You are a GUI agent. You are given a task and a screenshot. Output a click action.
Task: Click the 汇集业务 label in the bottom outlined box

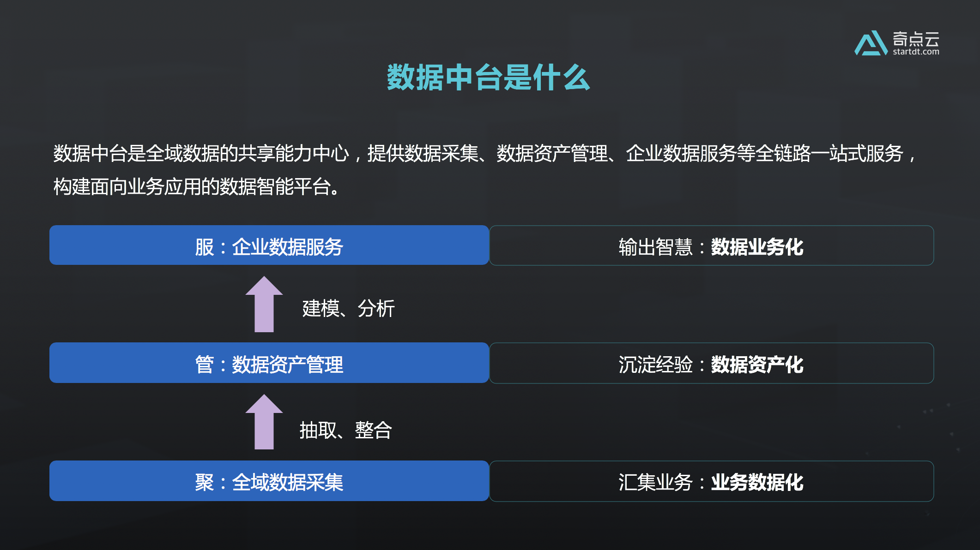[x=655, y=483]
